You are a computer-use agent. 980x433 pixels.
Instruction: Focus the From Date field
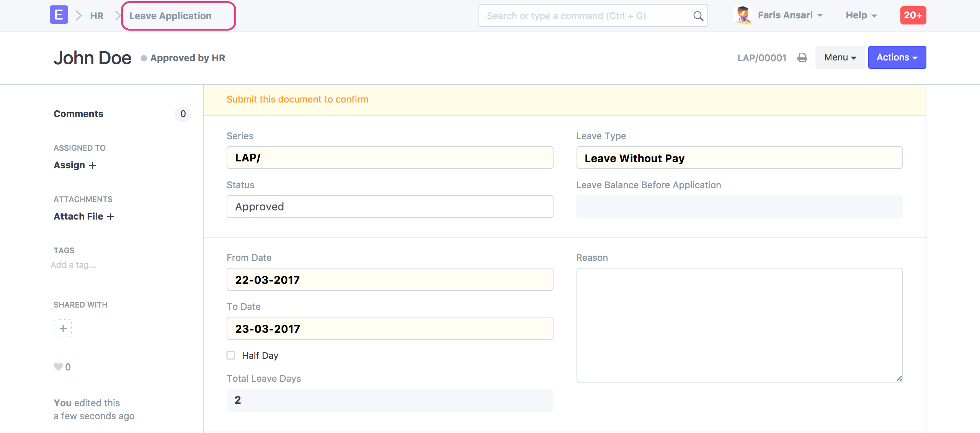[x=390, y=280]
